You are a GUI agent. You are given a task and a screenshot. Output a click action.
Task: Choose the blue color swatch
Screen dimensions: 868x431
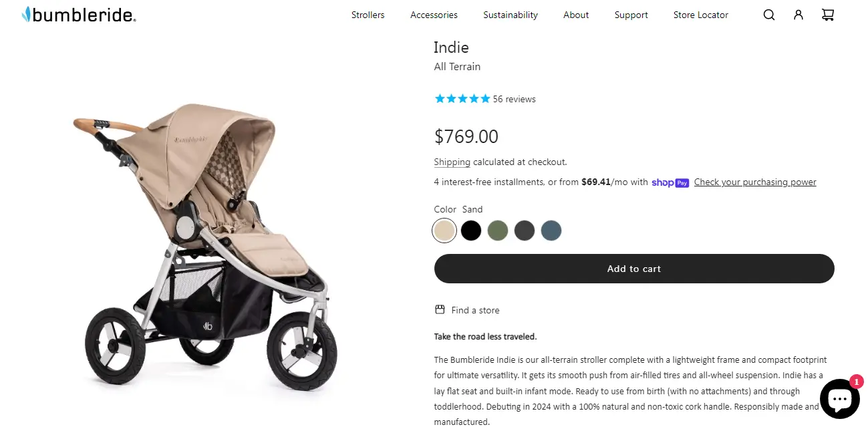pyautogui.click(x=551, y=231)
